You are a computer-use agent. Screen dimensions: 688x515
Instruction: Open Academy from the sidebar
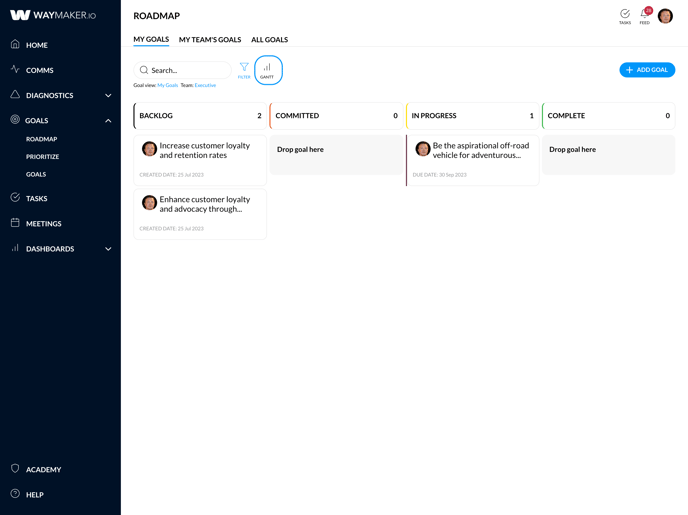(x=43, y=470)
